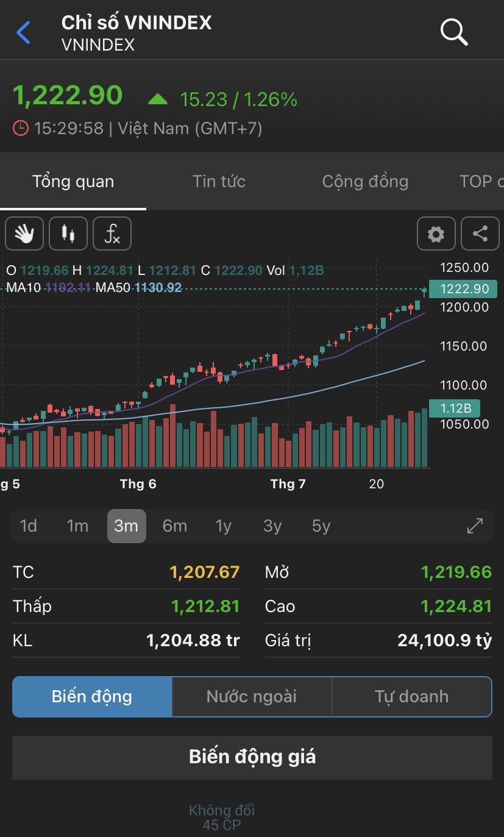Screen dimensions: 504x837
Task: Tap the Thg 7 timeline label
Action: click(288, 484)
